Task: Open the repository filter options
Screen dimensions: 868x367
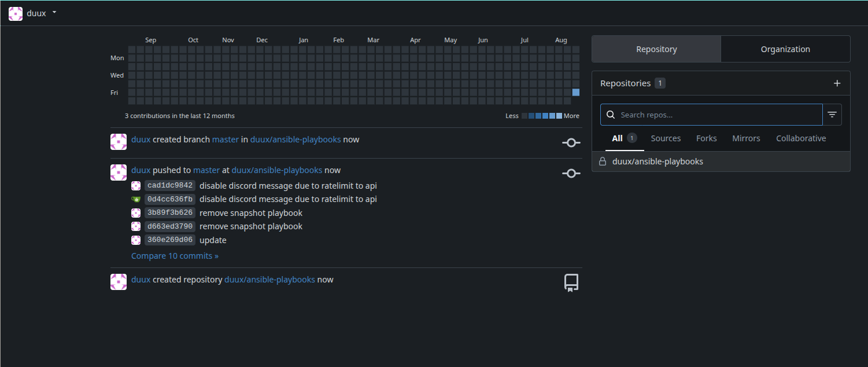Action: click(832, 115)
